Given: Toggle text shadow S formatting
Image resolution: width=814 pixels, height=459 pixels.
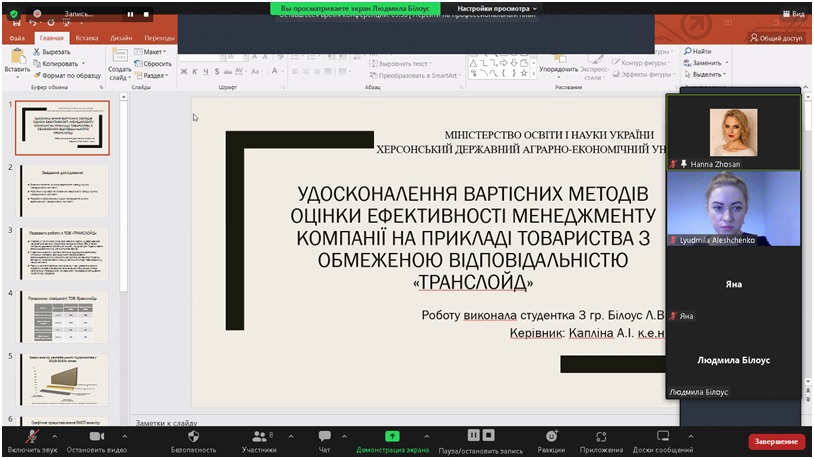Looking at the screenshot, I should [x=216, y=72].
